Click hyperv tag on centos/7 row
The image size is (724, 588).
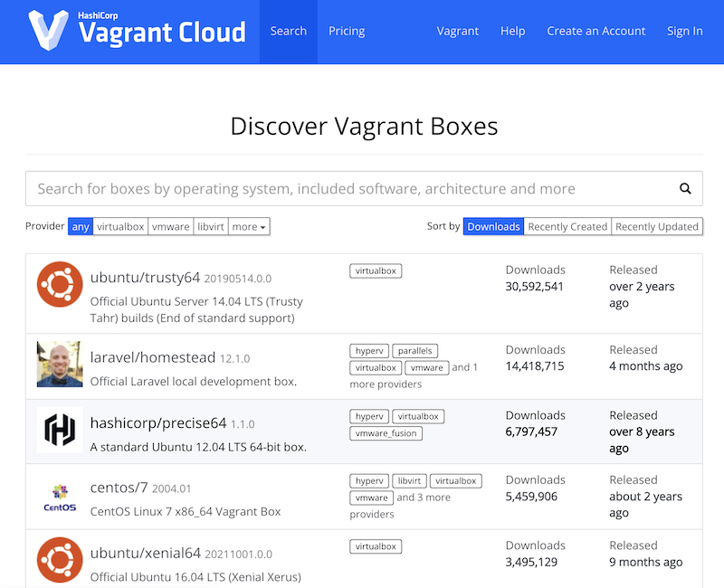(369, 481)
